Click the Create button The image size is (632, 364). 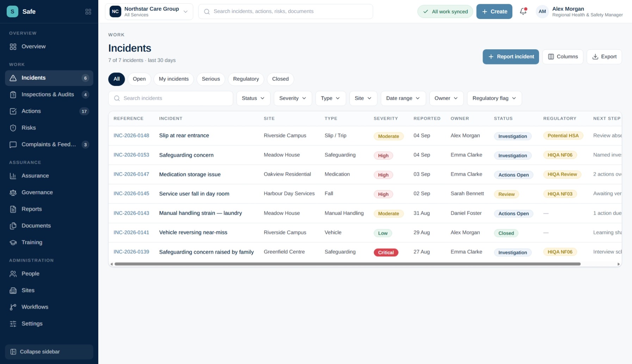tap(494, 12)
